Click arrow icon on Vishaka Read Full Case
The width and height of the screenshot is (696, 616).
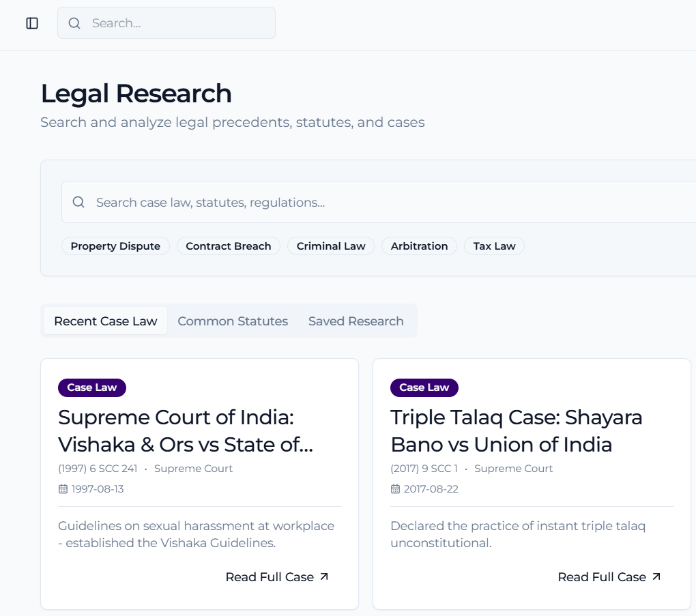click(324, 577)
